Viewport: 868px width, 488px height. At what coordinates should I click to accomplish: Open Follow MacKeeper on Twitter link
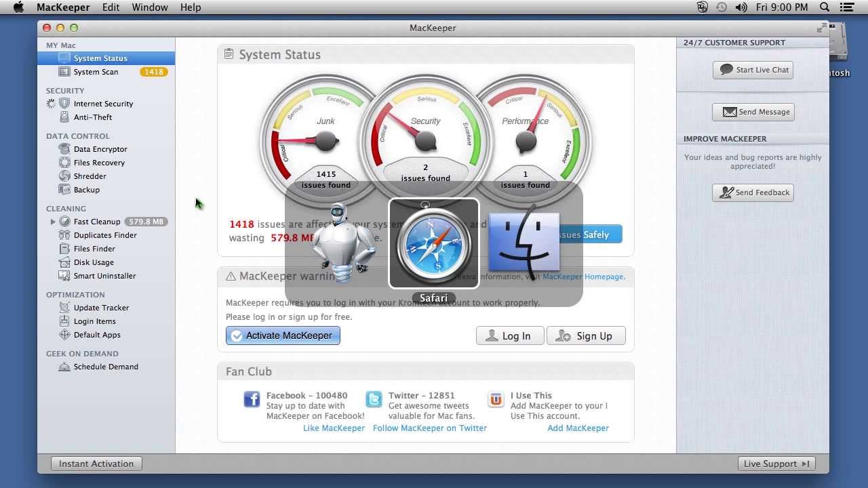430,428
